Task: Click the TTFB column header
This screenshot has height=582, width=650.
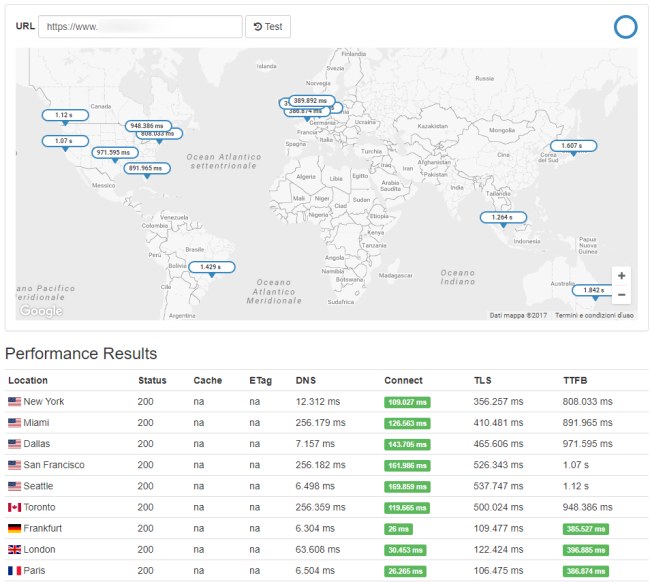Action: pyautogui.click(x=575, y=380)
